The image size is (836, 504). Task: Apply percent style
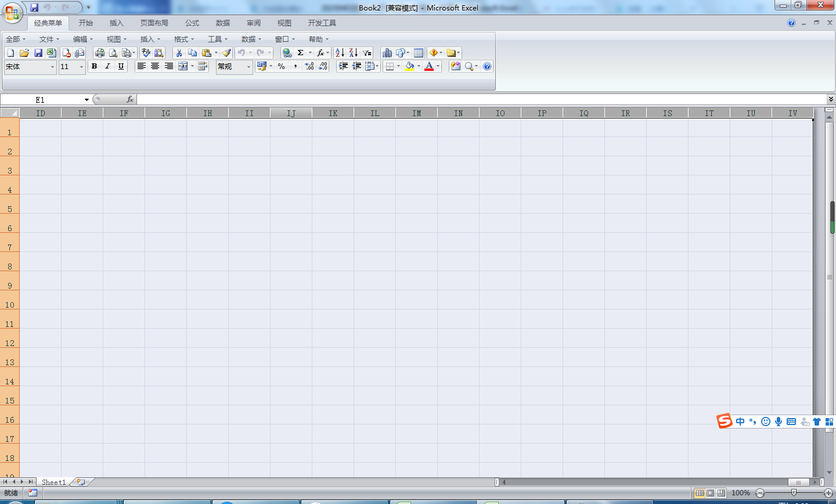(282, 67)
